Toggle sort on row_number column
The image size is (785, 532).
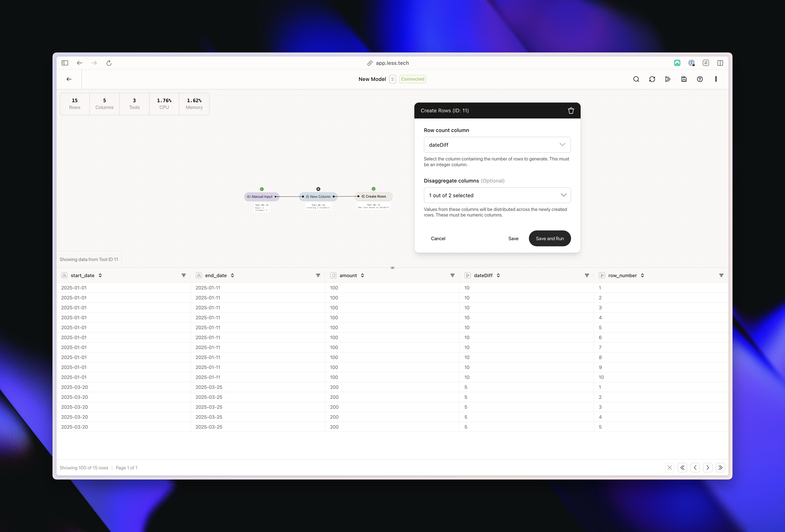tap(642, 275)
